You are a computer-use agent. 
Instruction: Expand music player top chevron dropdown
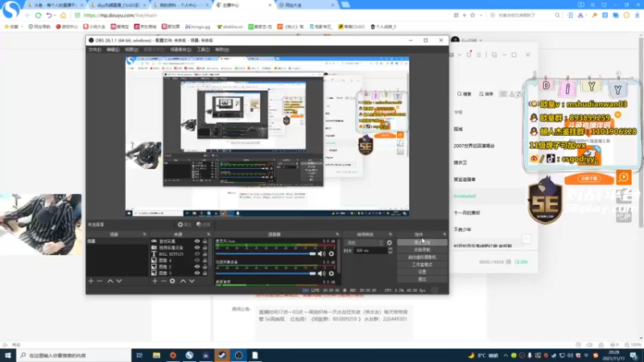point(459,55)
